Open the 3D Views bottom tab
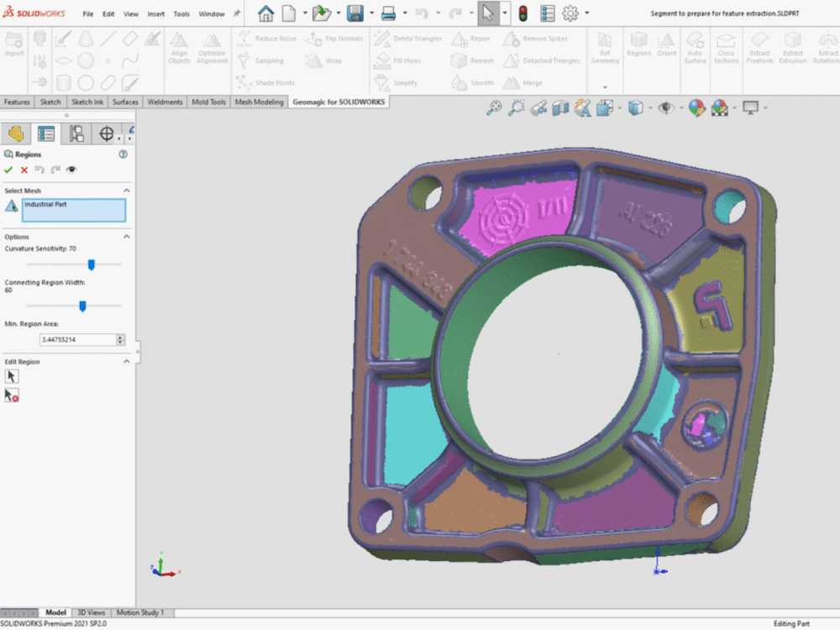 91,612
